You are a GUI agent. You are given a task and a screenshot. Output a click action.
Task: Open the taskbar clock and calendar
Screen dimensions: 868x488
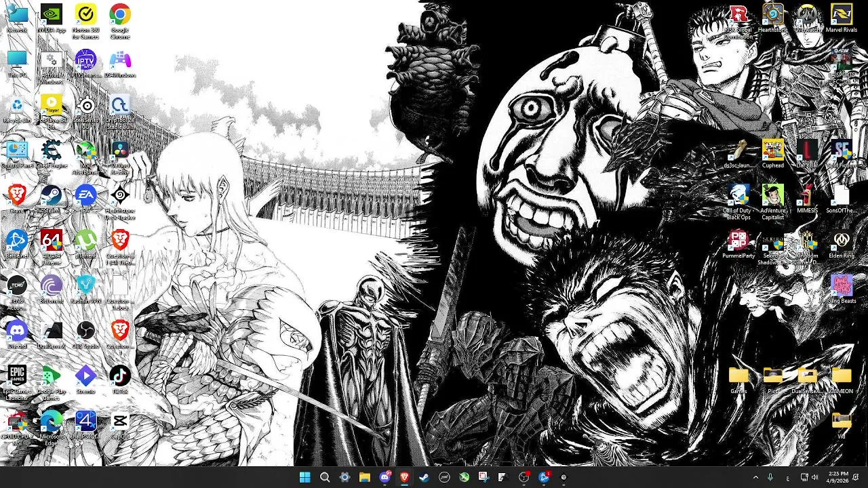[x=838, y=477]
